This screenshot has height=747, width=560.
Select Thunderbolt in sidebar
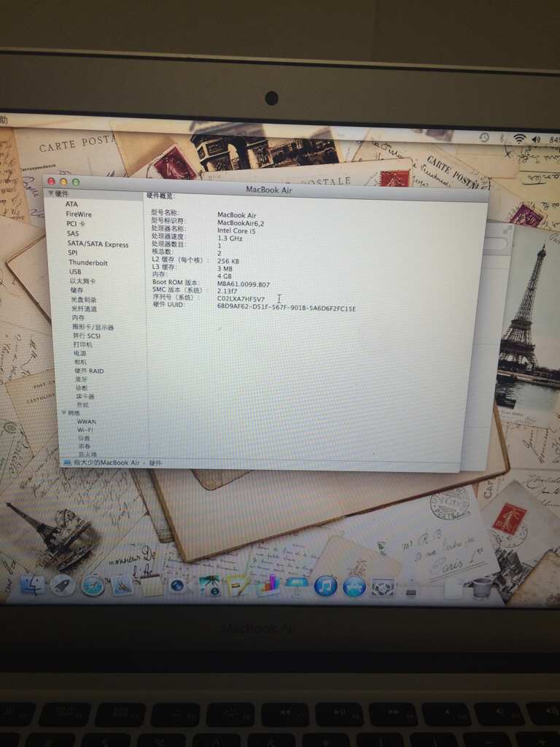(88, 263)
